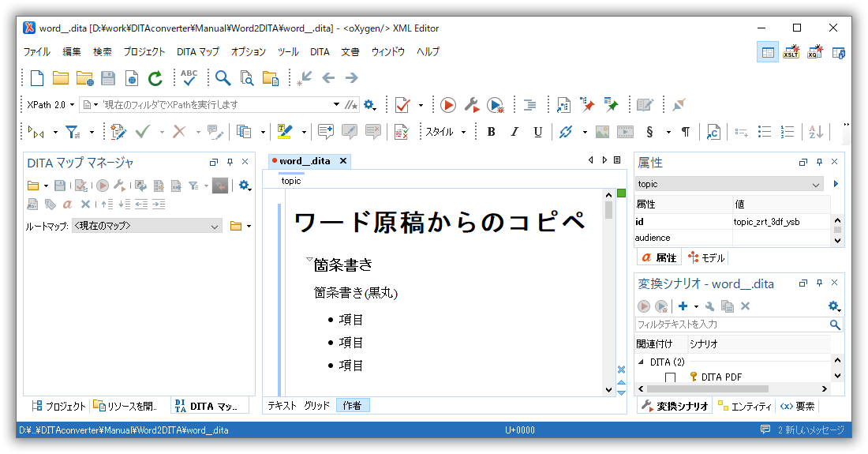Open the ファイル menu
Viewport: 868px width, 454px height.
tap(37, 52)
